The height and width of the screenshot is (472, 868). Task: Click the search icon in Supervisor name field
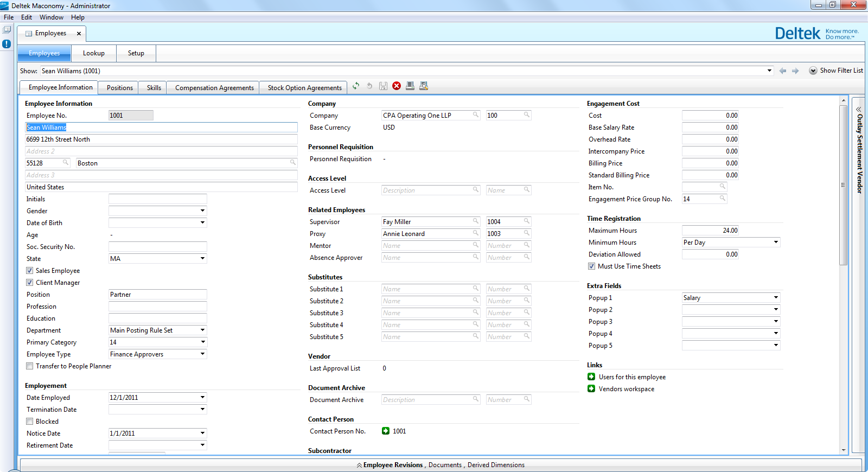[476, 221]
